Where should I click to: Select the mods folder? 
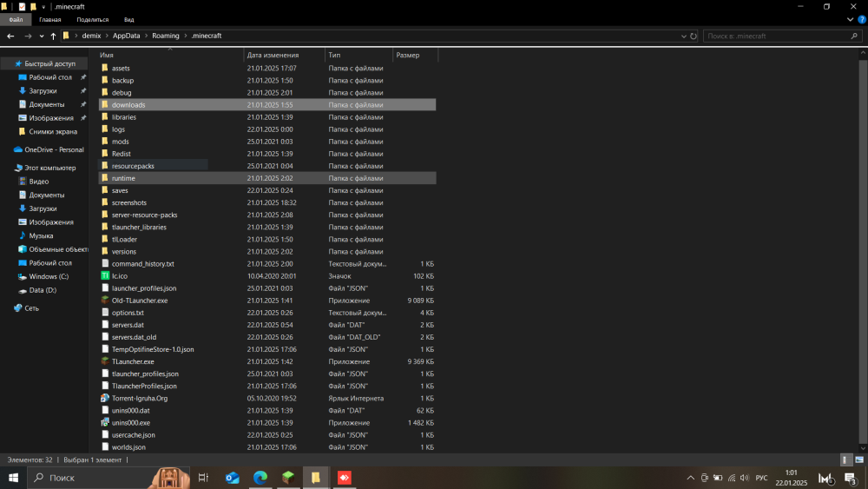coord(266,142)
